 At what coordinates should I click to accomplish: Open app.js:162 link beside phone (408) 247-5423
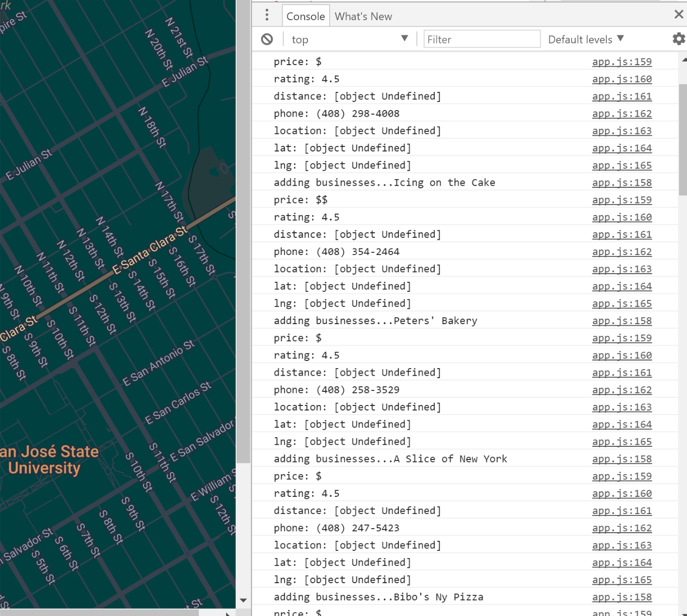coord(621,528)
